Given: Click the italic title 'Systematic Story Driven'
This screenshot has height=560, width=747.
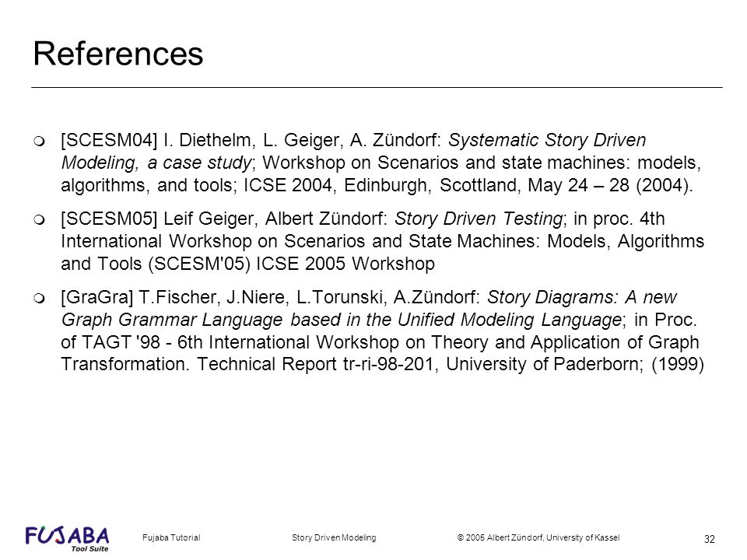Looking at the screenshot, I should (x=547, y=140).
